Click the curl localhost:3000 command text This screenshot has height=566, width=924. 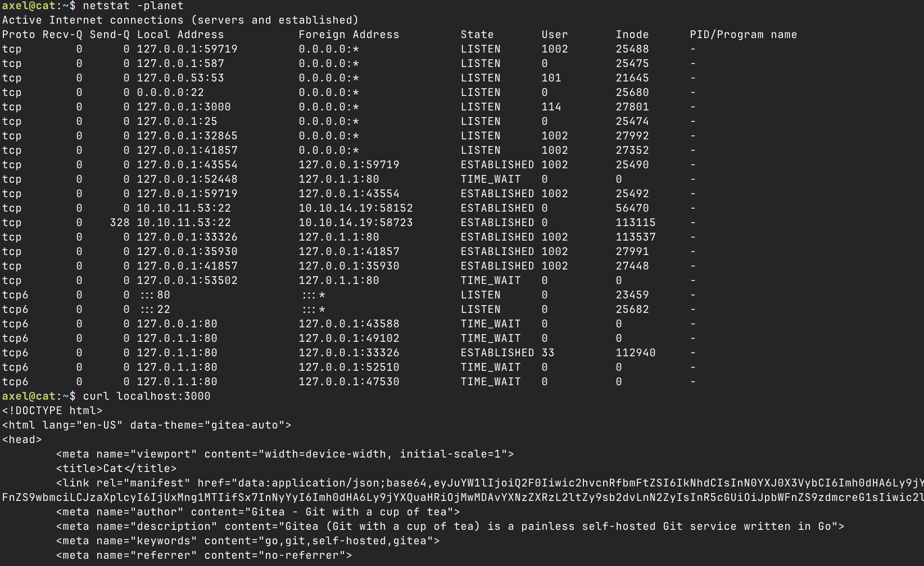pos(146,396)
